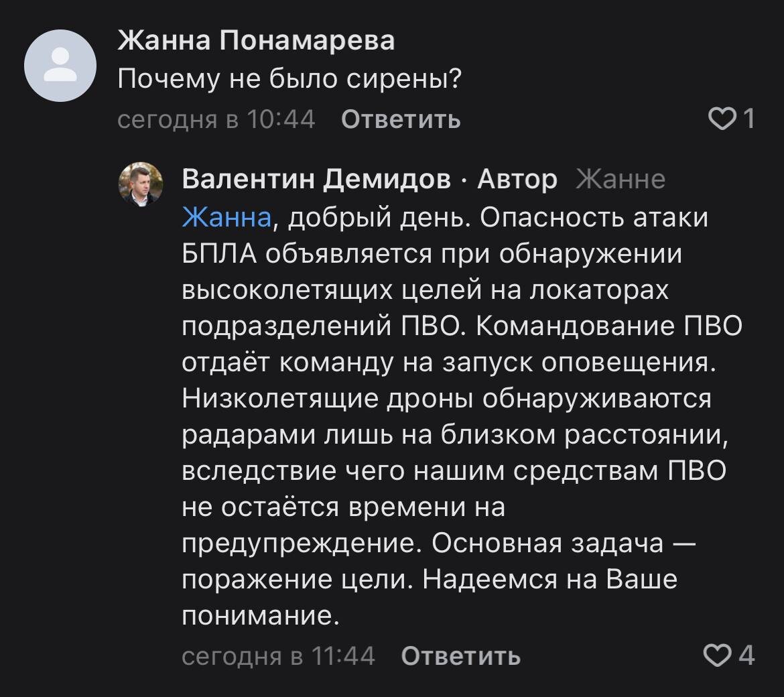Open Жанна Понамарева's profile by name
Image resolution: width=784 pixels, height=697 pixels.
pos(256,40)
